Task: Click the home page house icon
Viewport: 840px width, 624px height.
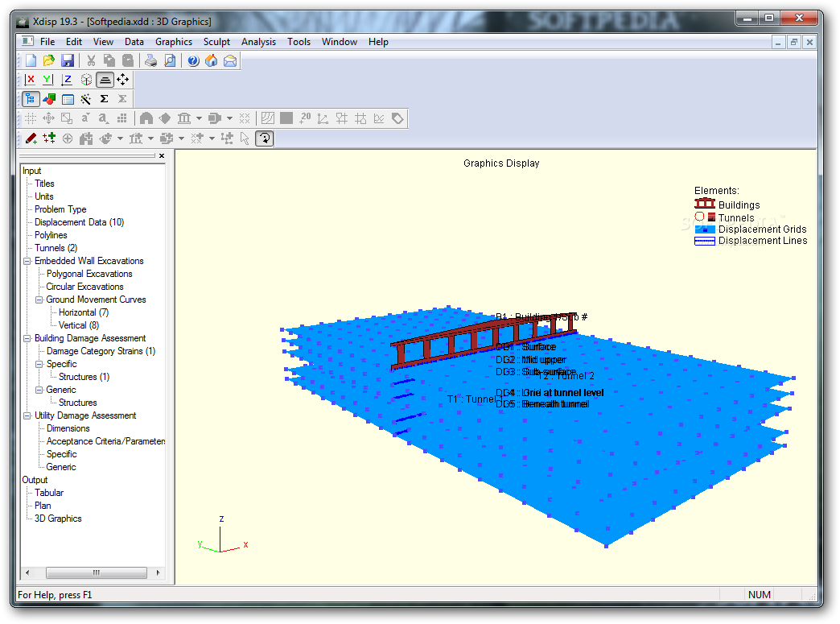Action: tap(212, 60)
